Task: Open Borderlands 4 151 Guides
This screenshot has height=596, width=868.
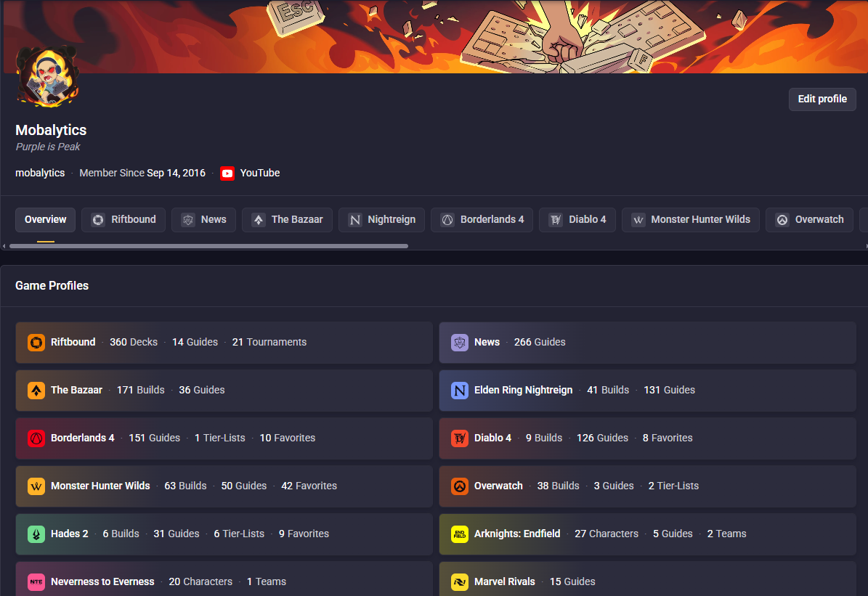Action: [155, 438]
